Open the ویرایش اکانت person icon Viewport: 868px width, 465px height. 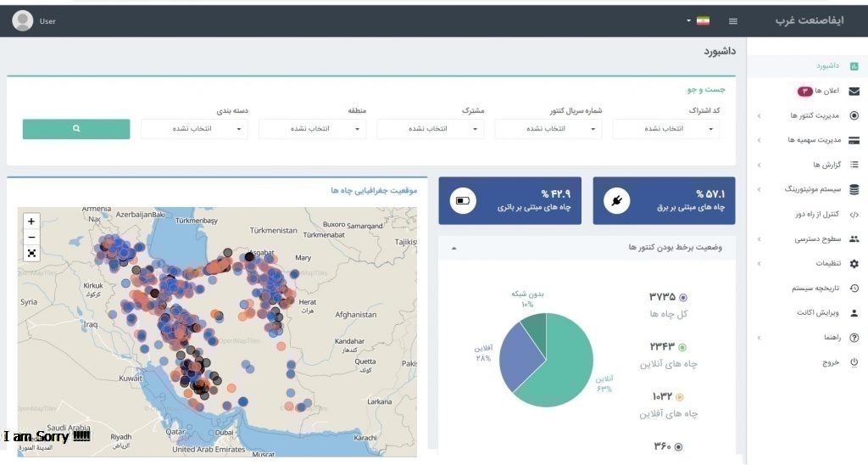pyautogui.click(x=854, y=313)
